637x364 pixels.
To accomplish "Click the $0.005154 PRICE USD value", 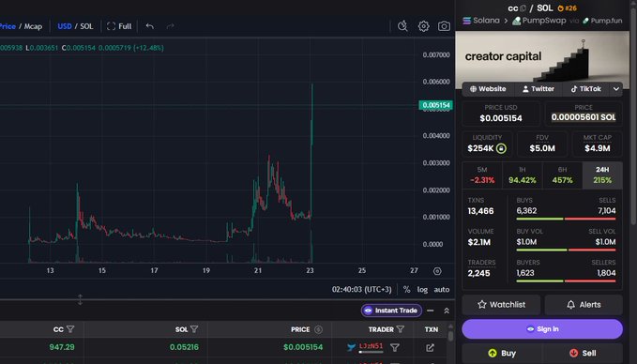I will pyautogui.click(x=501, y=118).
